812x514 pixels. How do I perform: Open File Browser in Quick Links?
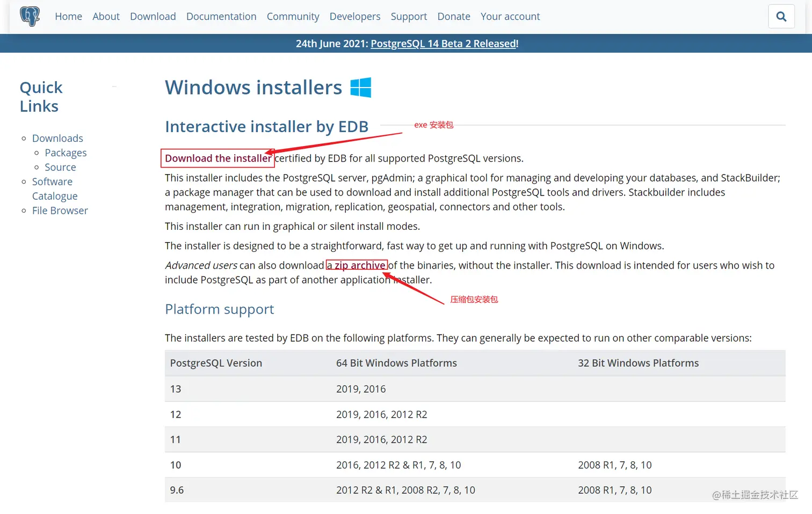pyautogui.click(x=60, y=211)
